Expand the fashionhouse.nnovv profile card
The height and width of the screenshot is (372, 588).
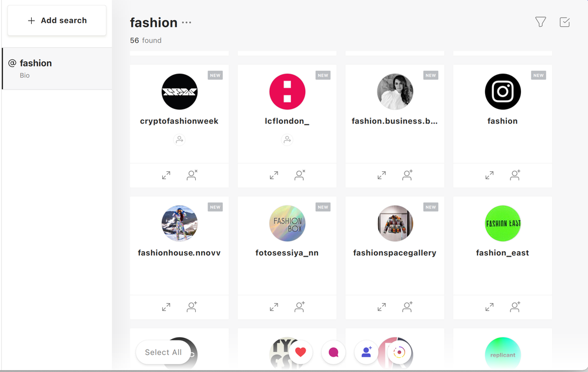tap(166, 307)
